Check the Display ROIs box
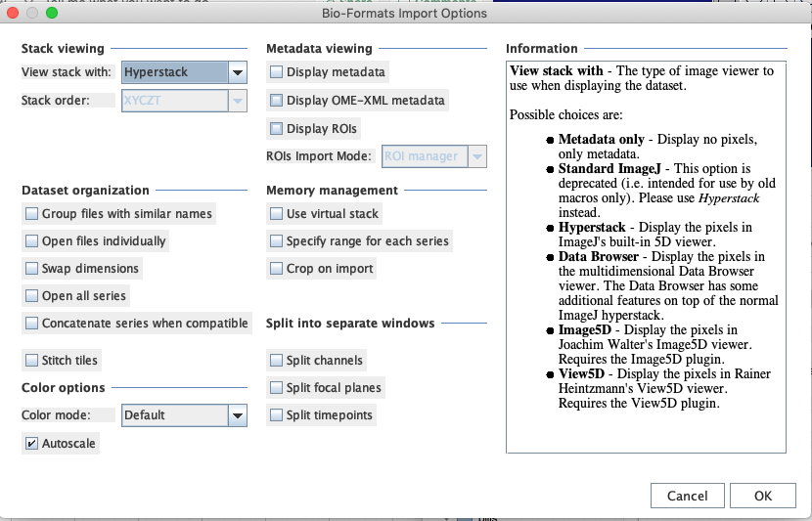This screenshot has height=521, width=812. click(277, 128)
